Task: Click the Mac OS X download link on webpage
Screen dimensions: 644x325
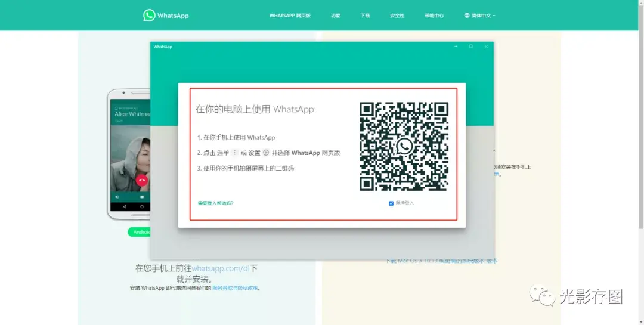Action: [x=441, y=261]
